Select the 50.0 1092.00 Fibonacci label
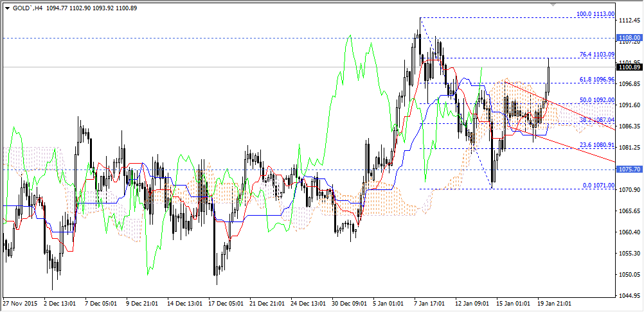This screenshot has width=644, height=312. pyautogui.click(x=597, y=100)
